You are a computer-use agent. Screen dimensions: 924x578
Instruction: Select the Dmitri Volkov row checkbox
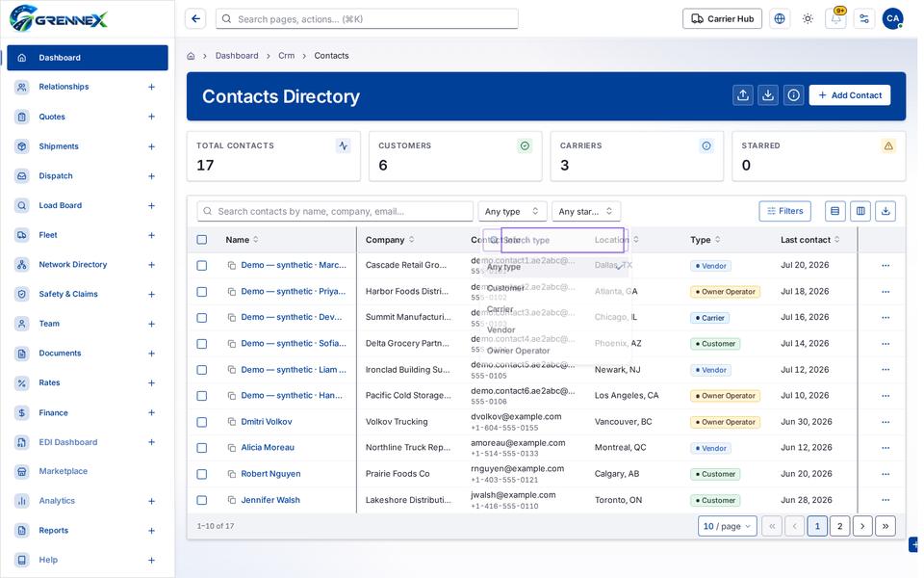click(x=201, y=422)
